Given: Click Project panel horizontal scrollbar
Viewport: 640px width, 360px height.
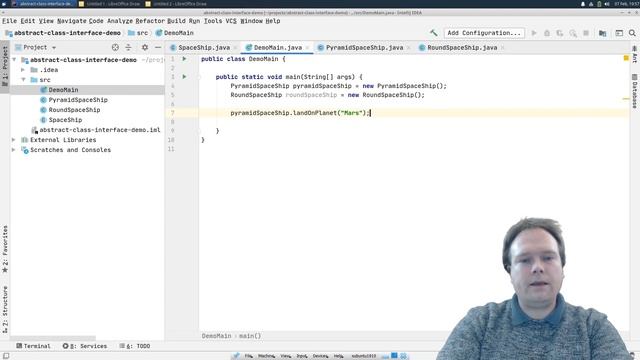Looking at the screenshot, I should (53, 338).
